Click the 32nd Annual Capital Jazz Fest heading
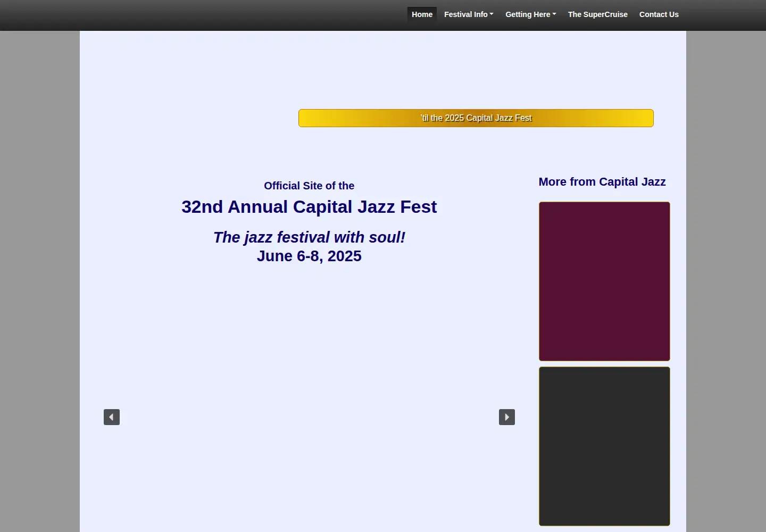This screenshot has height=532, width=766. (x=309, y=207)
